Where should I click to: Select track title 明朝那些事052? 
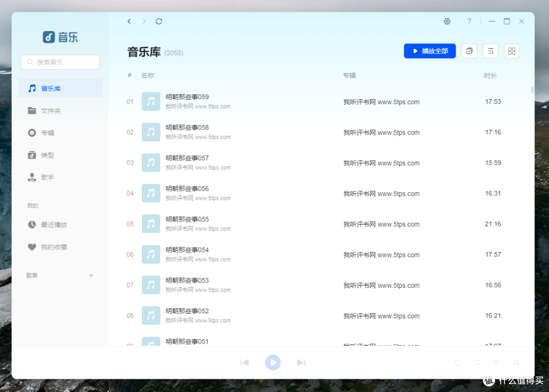tap(187, 311)
